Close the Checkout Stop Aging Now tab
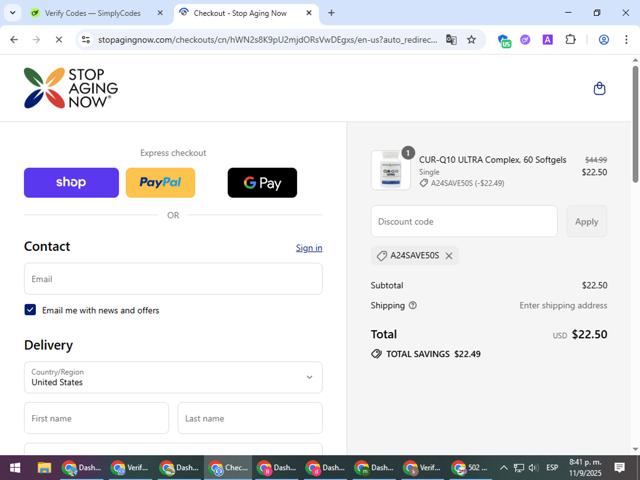This screenshot has width=640, height=480. pos(309,13)
